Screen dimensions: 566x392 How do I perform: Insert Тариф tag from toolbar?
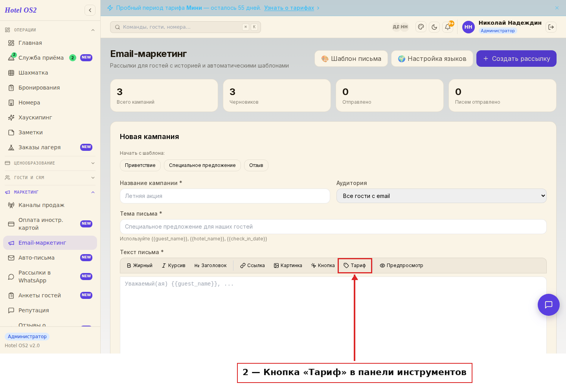tap(355, 266)
